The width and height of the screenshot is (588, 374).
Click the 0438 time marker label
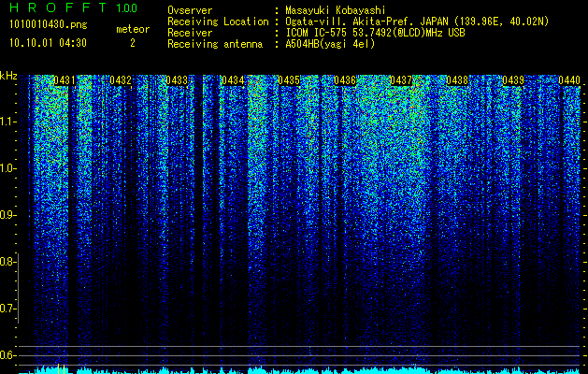point(457,80)
